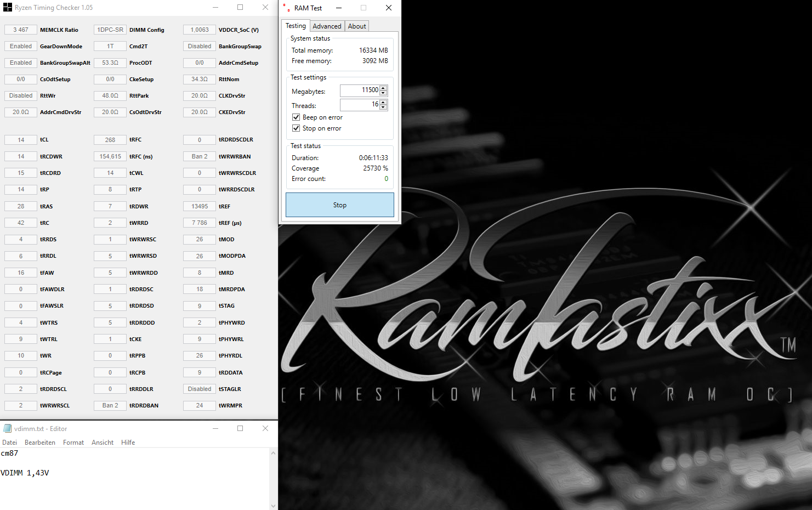Open the About tab in RAM Test
Viewport: 812px width, 510px height.
[357, 26]
